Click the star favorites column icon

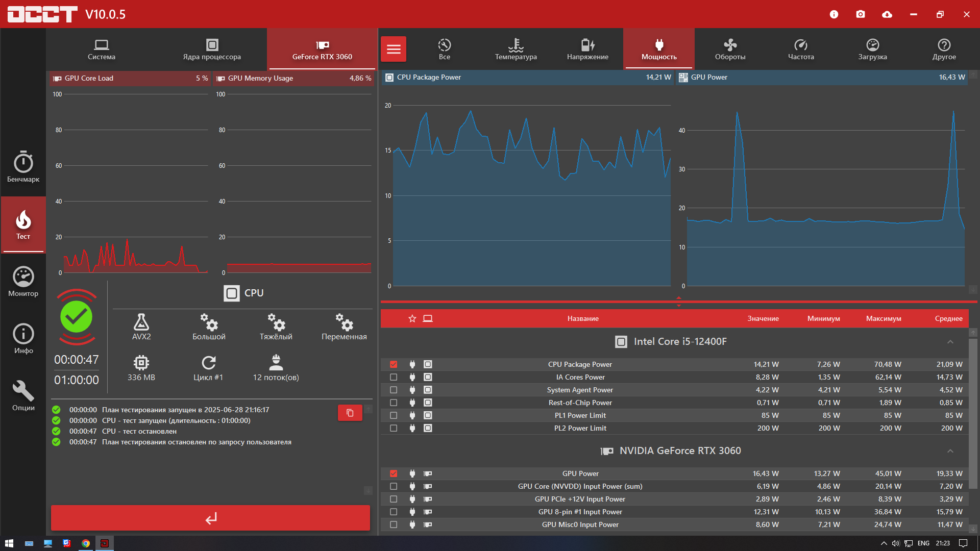click(412, 318)
